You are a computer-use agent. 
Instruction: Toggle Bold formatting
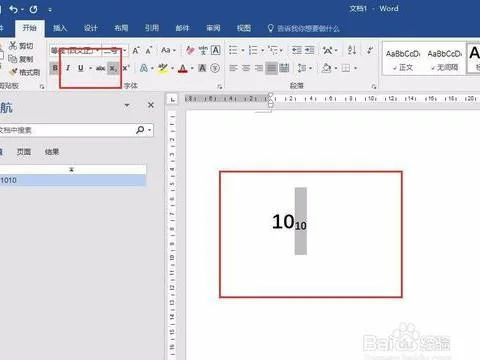click(x=55, y=68)
